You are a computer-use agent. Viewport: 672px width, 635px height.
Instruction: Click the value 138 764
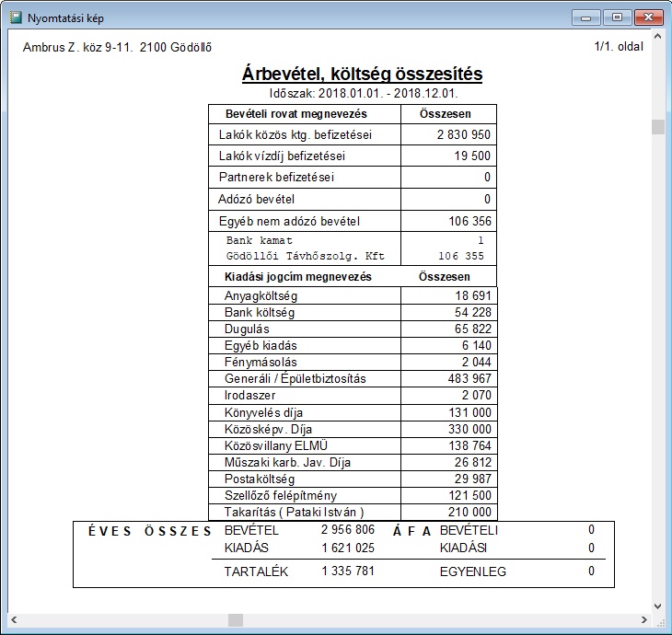tap(469, 446)
